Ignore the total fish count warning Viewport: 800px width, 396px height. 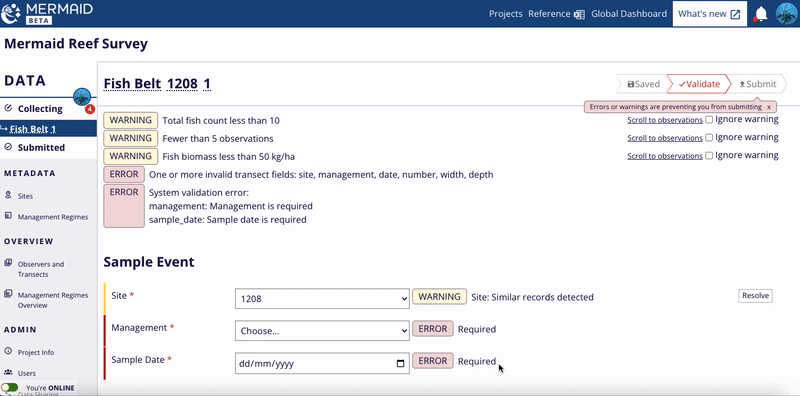click(x=709, y=120)
